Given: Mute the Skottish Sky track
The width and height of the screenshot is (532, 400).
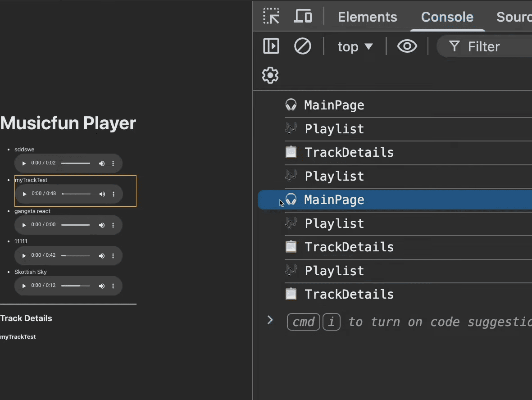Looking at the screenshot, I should 102,286.
